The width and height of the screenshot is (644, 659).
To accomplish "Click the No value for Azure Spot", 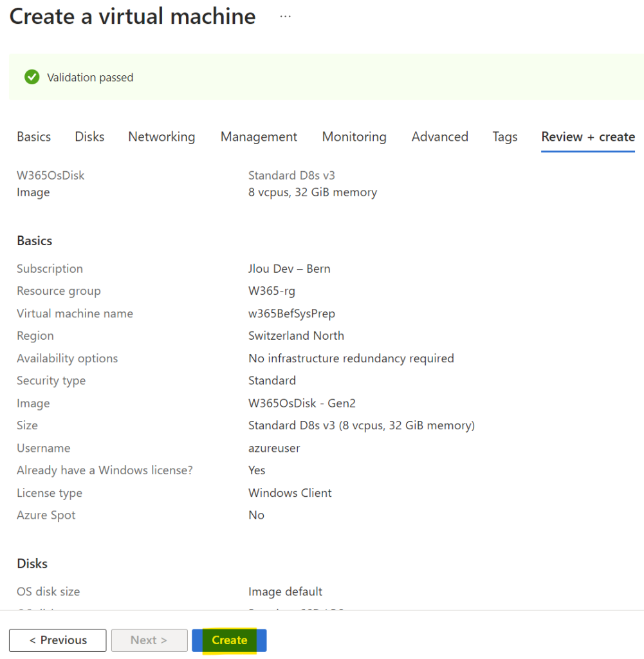I will pyautogui.click(x=256, y=515).
